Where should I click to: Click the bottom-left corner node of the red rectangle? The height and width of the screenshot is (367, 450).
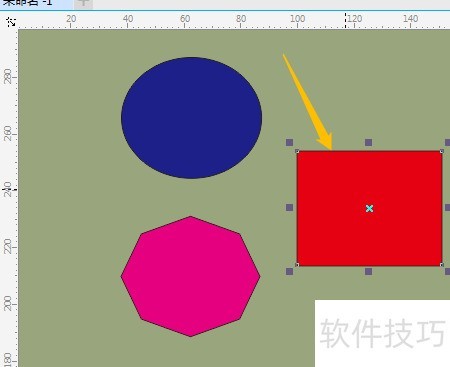point(297,265)
